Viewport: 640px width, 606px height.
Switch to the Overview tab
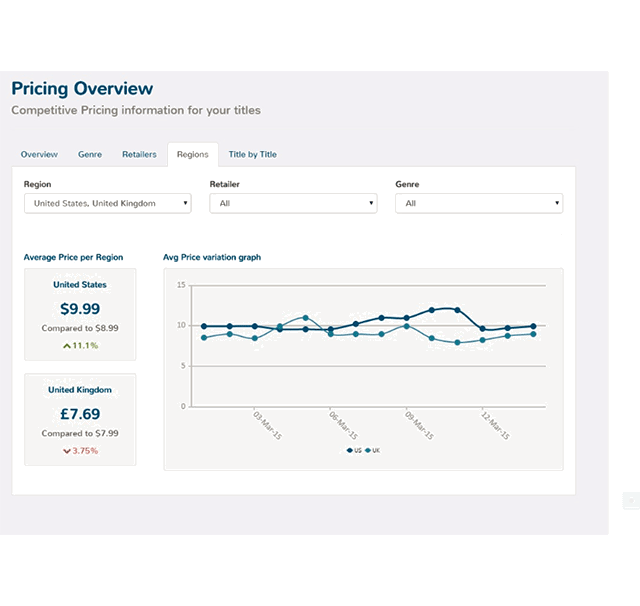(39, 154)
